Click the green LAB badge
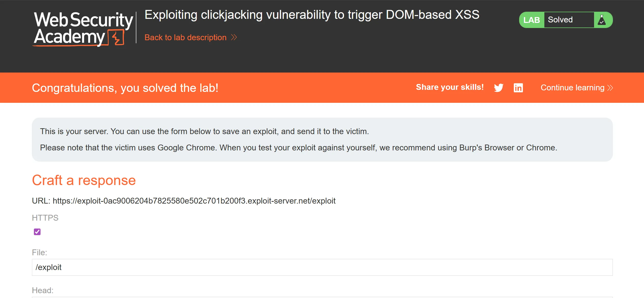 click(x=531, y=20)
